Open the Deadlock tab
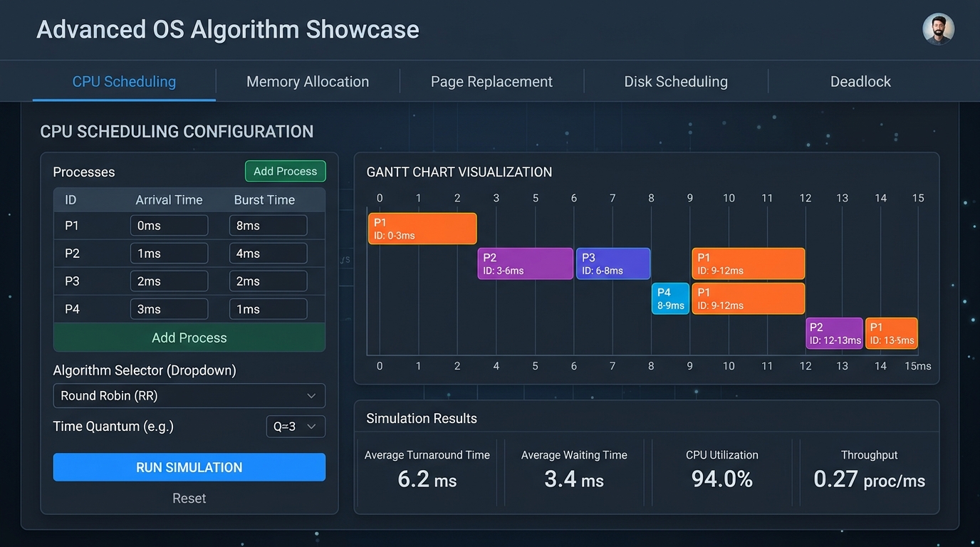The width and height of the screenshot is (980, 547). 860,82
